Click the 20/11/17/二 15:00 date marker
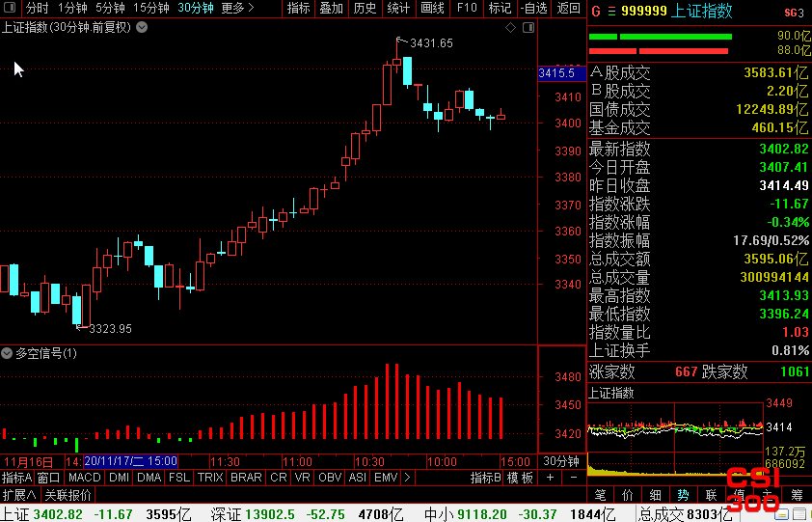This screenshot has width=812, height=522. 130,461
